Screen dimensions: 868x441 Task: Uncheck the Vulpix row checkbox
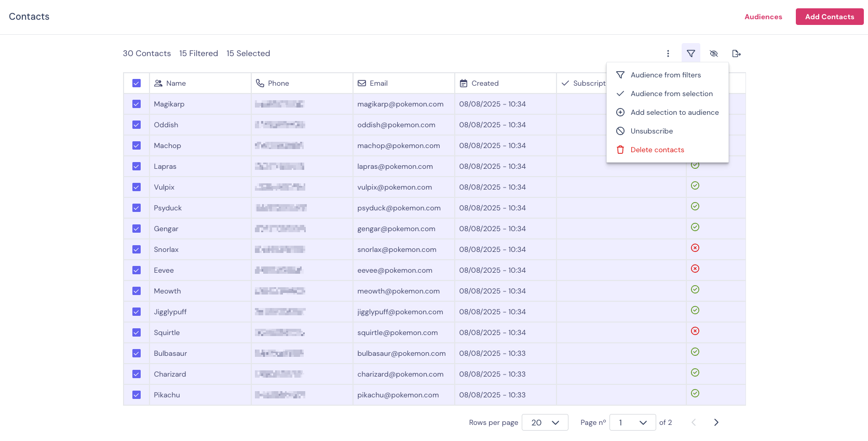137,187
